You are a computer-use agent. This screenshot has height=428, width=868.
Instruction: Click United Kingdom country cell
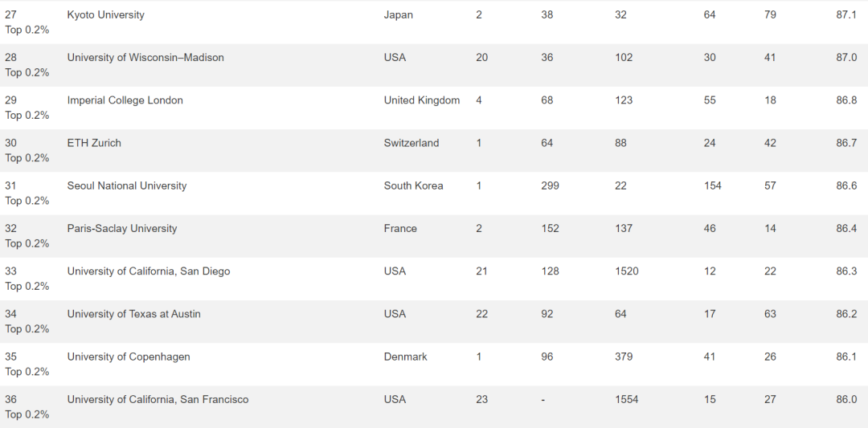tap(422, 100)
